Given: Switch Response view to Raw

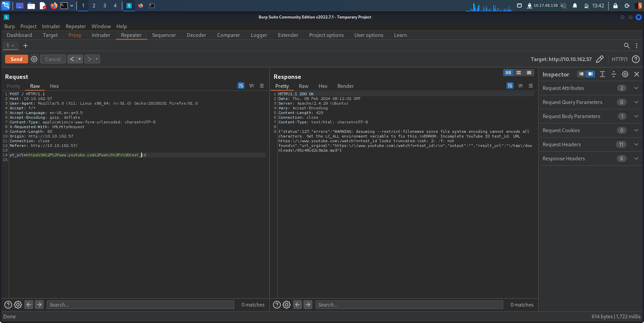Looking at the screenshot, I should (x=304, y=86).
